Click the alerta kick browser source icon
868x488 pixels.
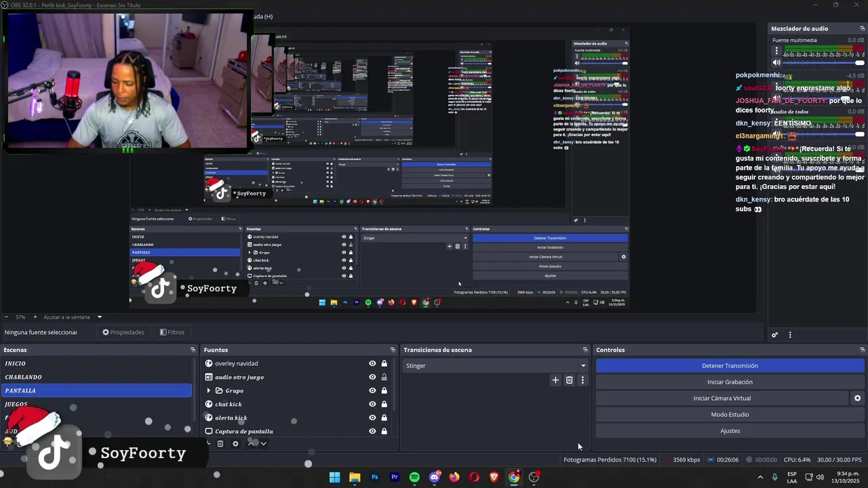coord(209,418)
